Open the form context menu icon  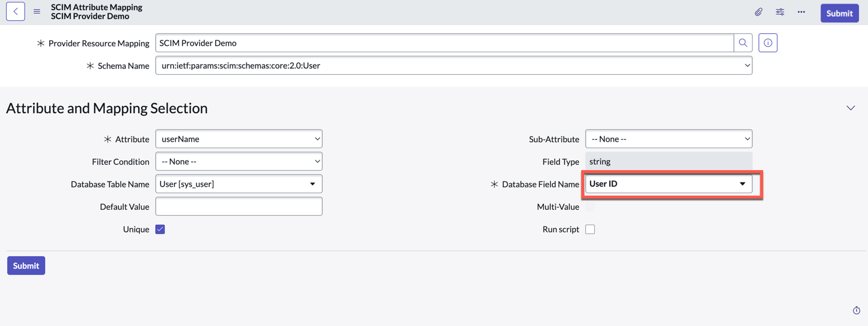(x=37, y=11)
